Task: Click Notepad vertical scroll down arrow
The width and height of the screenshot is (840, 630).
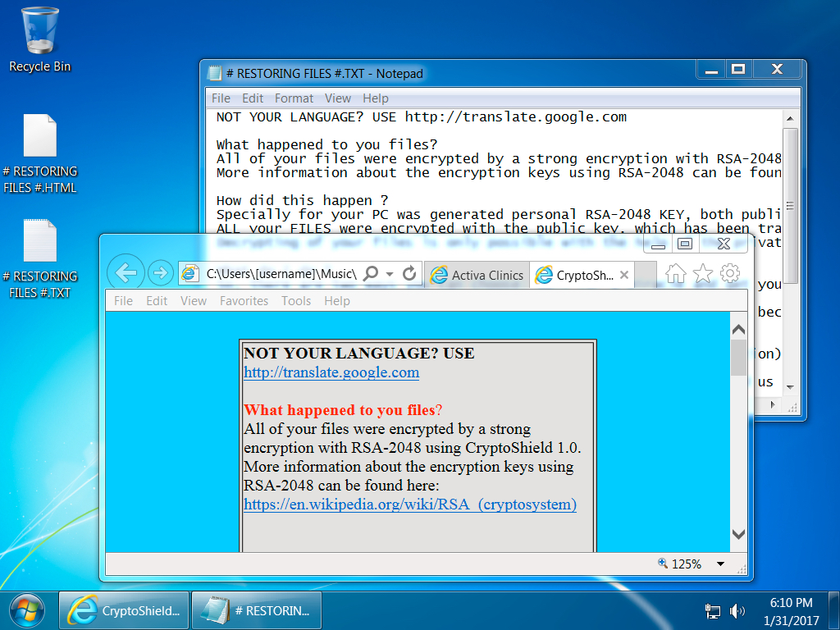Action: (790, 387)
